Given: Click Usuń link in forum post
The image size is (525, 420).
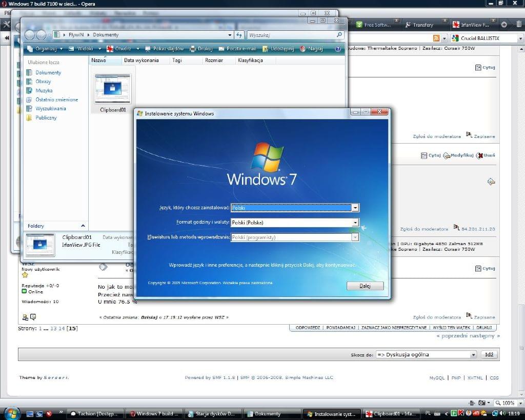Looking at the screenshot, I should [x=486, y=155].
